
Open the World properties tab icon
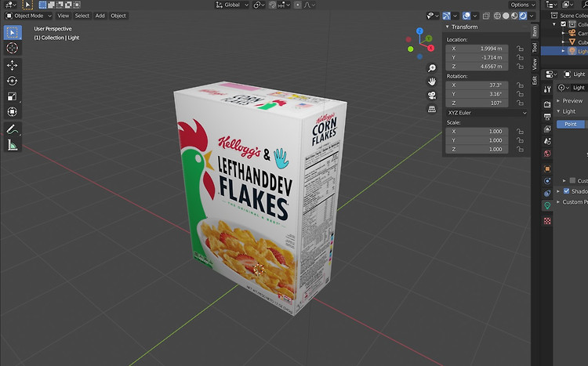[547, 154]
